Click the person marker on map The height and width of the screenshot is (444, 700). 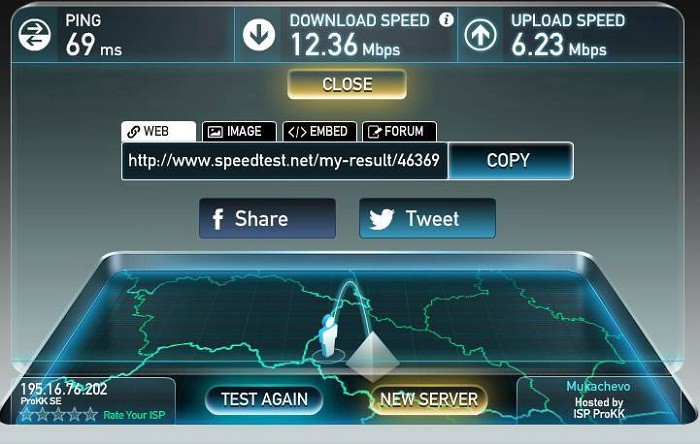(329, 336)
